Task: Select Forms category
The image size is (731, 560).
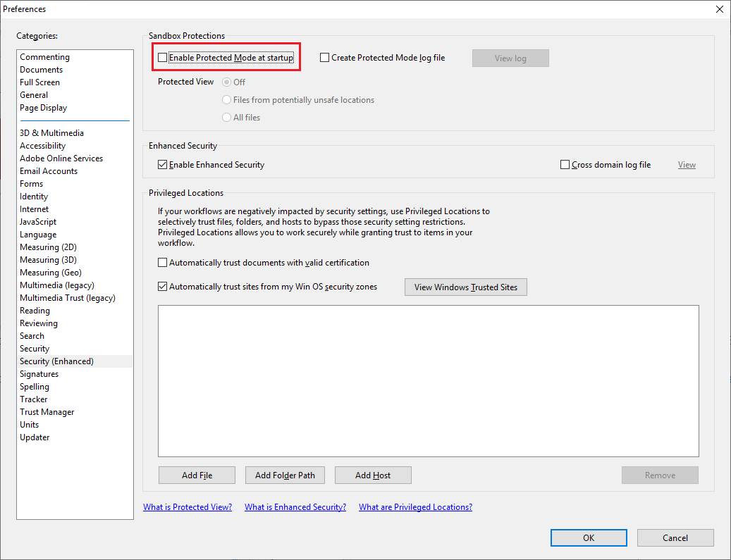Action: tap(75, 184)
